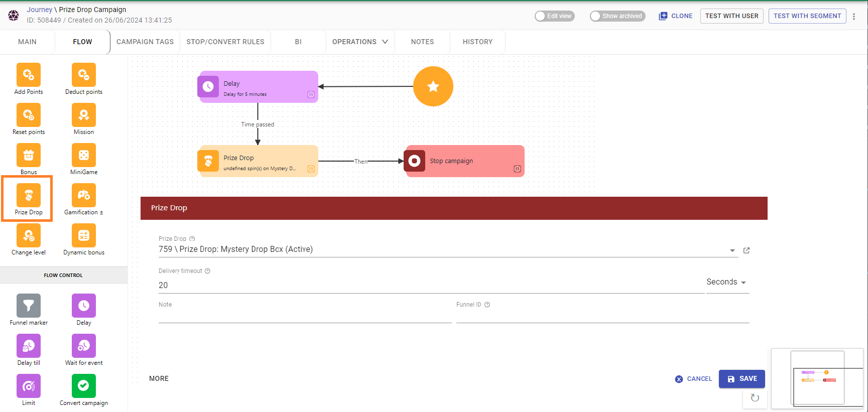Click the flow minimap thumbnail

pyautogui.click(x=817, y=378)
